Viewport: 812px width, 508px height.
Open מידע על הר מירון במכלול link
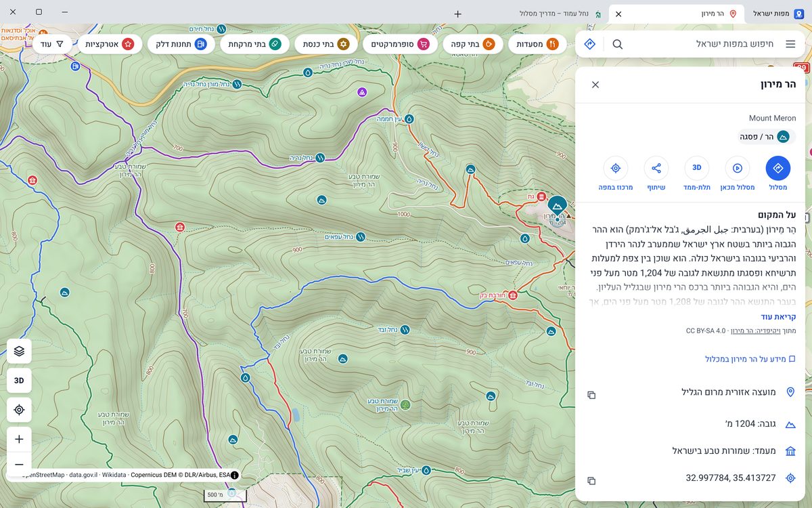pos(750,359)
